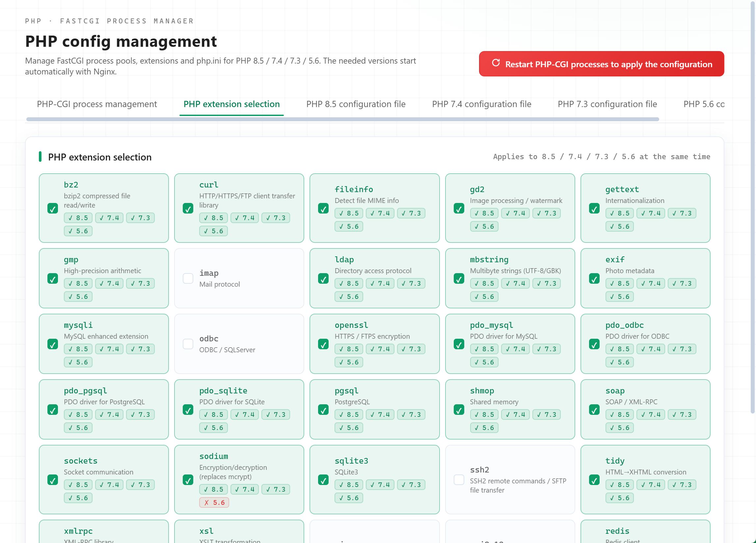756x543 pixels.
Task: Click the 'xmlrpc' extension name
Action: click(x=78, y=531)
